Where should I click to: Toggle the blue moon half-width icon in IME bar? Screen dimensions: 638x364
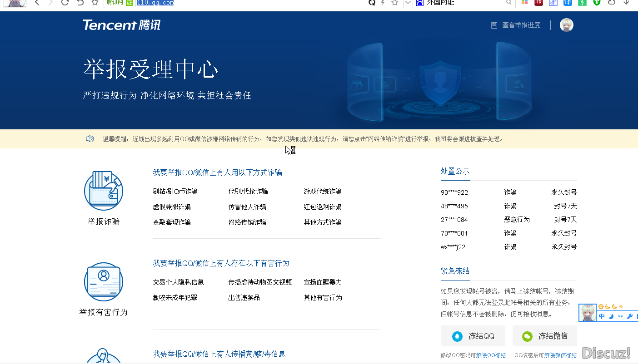pos(611,316)
